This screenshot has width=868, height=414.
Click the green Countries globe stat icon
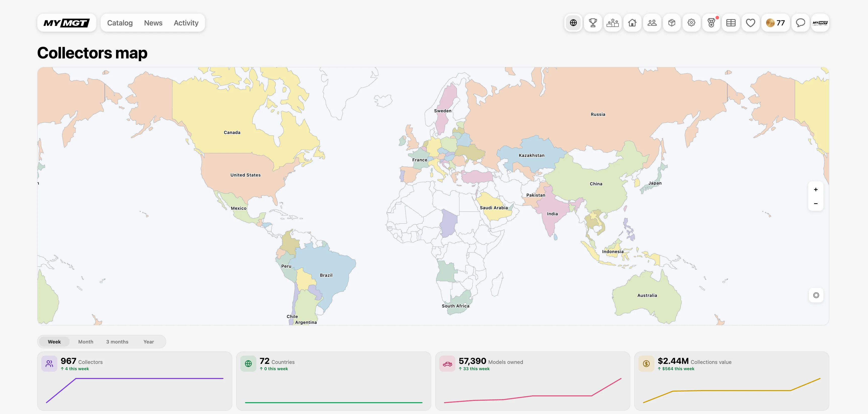[248, 364]
